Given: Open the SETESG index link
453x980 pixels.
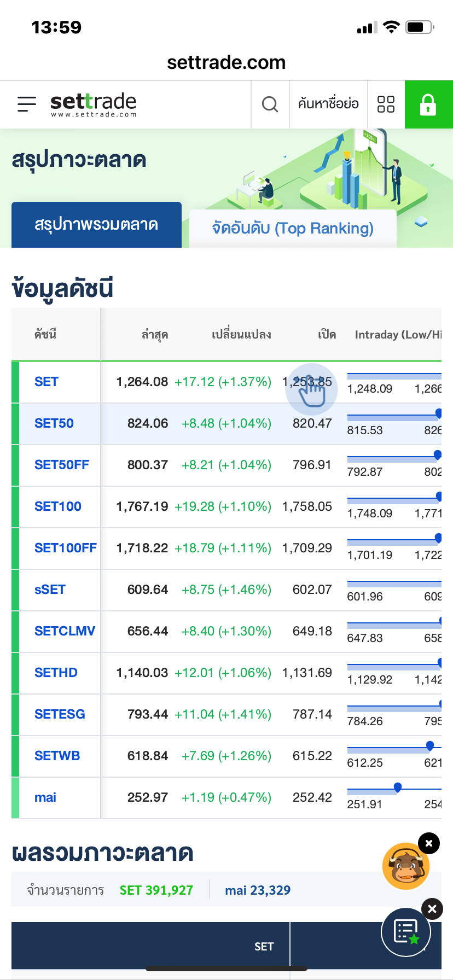Looking at the screenshot, I should pyautogui.click(x=60, y=714).
